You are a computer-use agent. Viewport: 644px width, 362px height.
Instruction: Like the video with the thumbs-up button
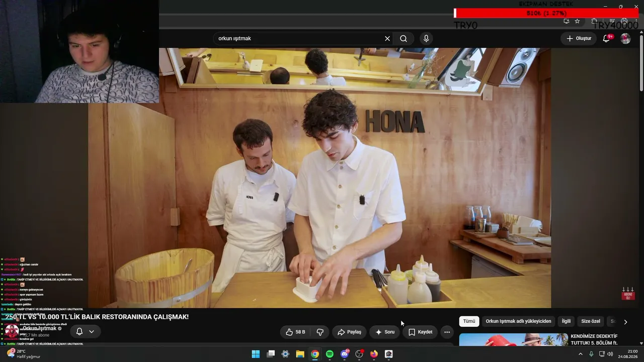tap(295, 332)
